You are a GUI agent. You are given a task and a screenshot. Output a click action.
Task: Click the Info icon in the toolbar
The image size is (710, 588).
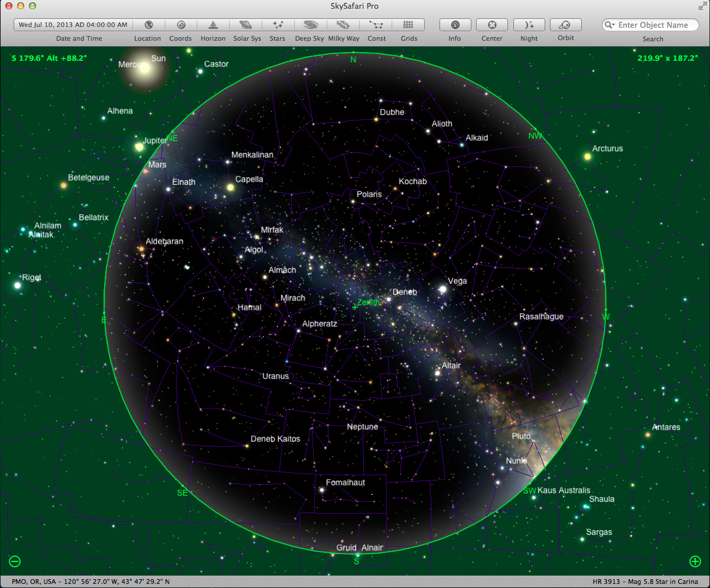[x=455, y=25]
